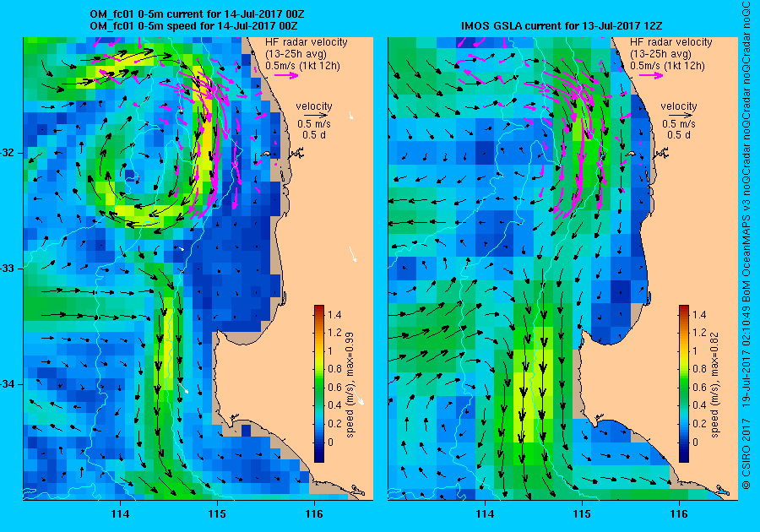Click 'HF radar velocity' label on left map
The width and height of the screenshot is (760, 532).
point(307,42)
